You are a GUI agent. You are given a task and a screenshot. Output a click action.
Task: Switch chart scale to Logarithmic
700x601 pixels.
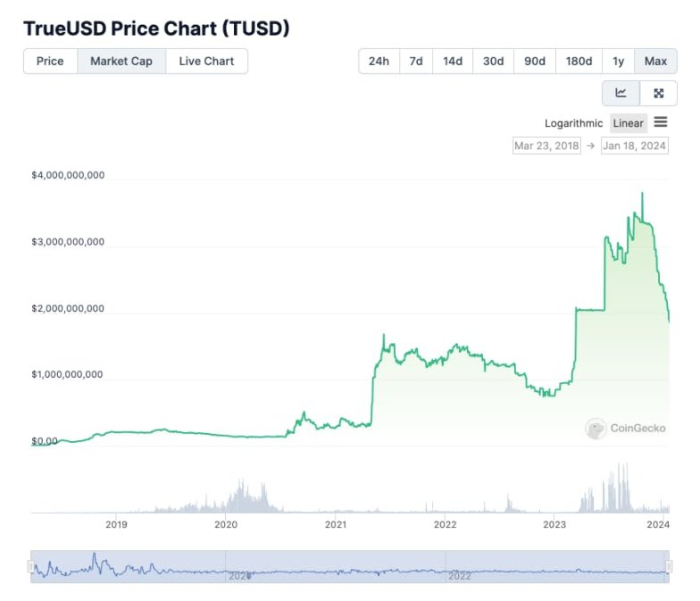(573, 123)
